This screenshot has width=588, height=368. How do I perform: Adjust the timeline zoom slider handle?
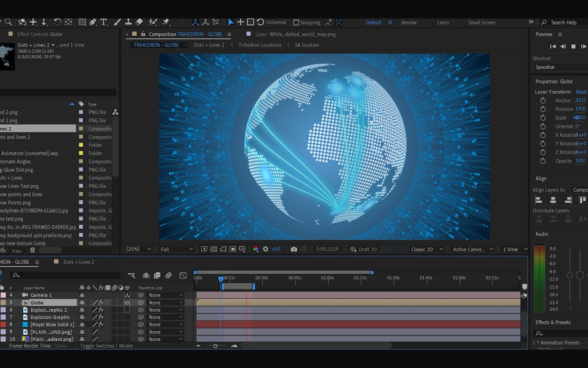(x=215, y=346)
